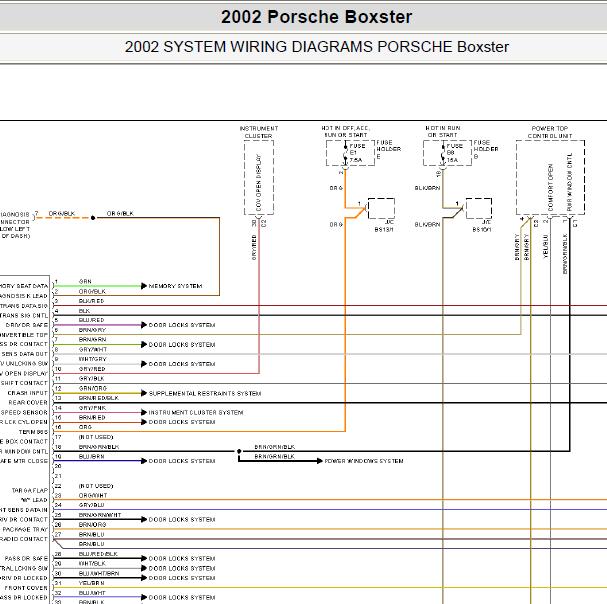Viewport: 607px width, 604px height.
Task: Select the FUSE E1 7.5A symbol
Action: (x=350, y=153)
